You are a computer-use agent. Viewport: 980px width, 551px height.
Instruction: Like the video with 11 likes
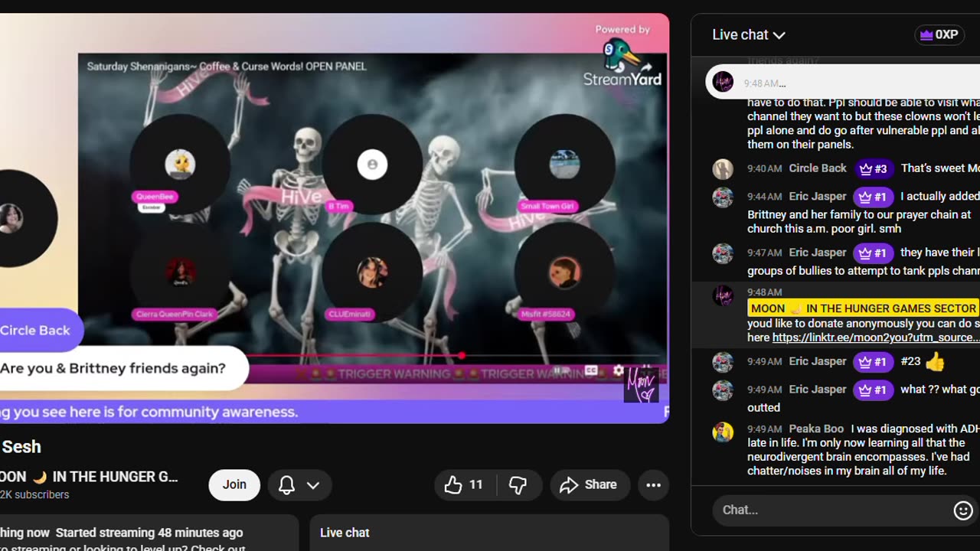pyautogui.click(x=465, y=485)
